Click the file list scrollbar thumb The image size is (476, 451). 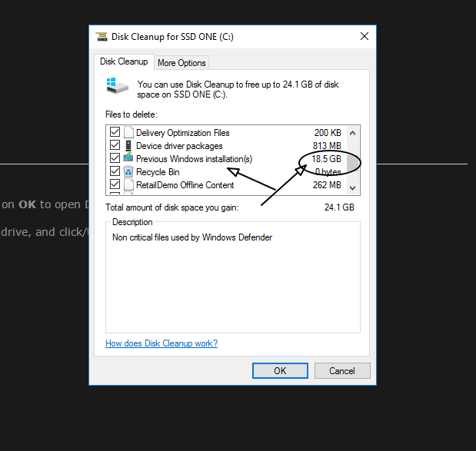pyautogui.click(x=353, y=163)
